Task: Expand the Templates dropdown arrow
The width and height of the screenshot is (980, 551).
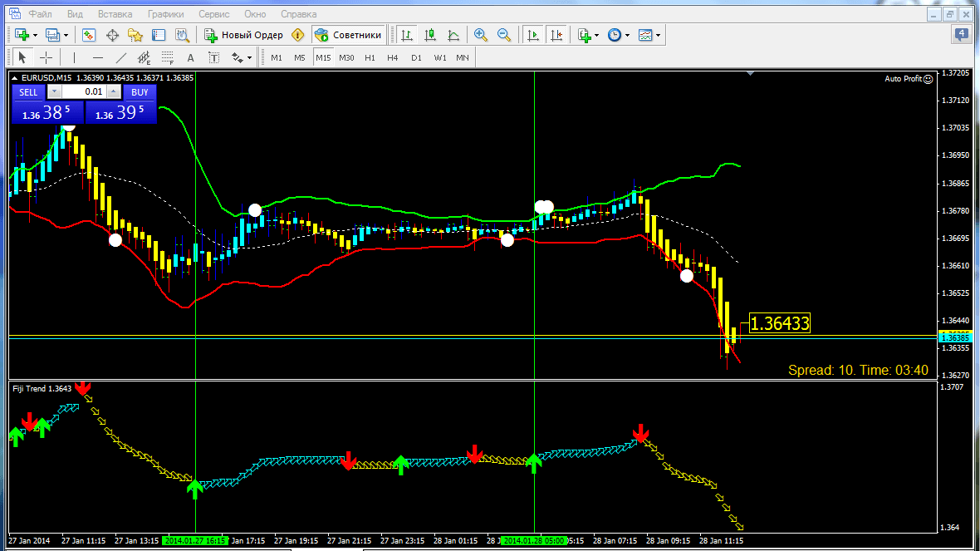Action: click(x=657, y=35)
